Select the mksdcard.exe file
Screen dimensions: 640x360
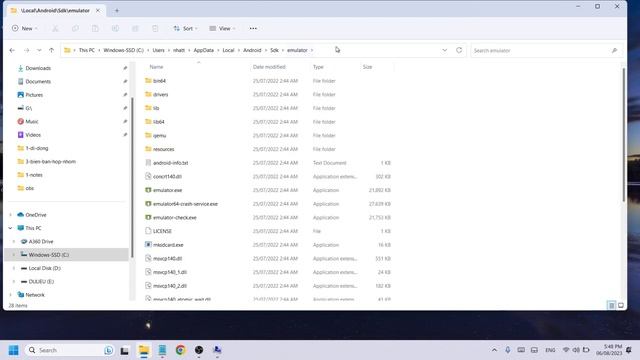tap(168, 245)
